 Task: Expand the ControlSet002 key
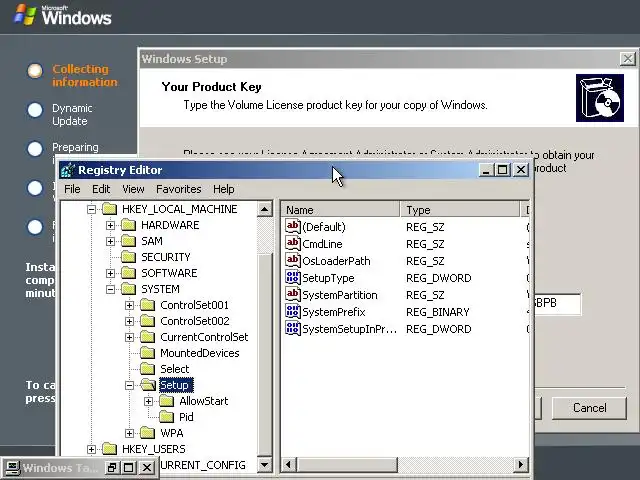129,321
